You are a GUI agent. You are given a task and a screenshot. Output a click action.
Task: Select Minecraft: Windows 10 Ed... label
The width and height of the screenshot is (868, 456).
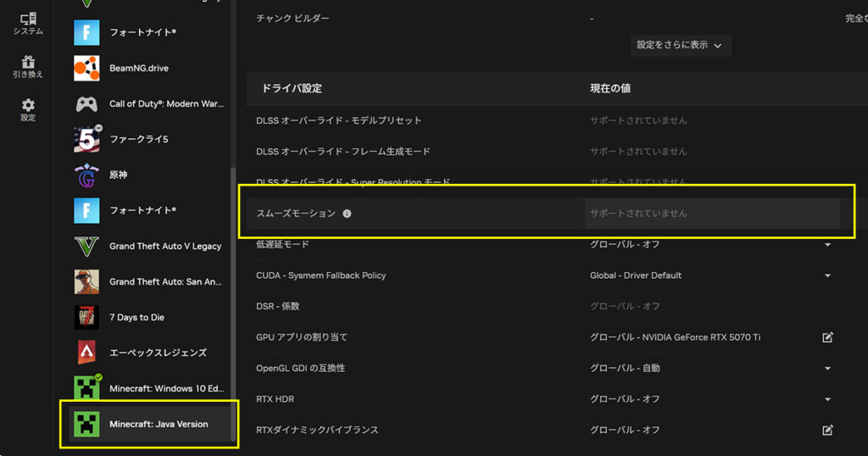click(167, 388)
